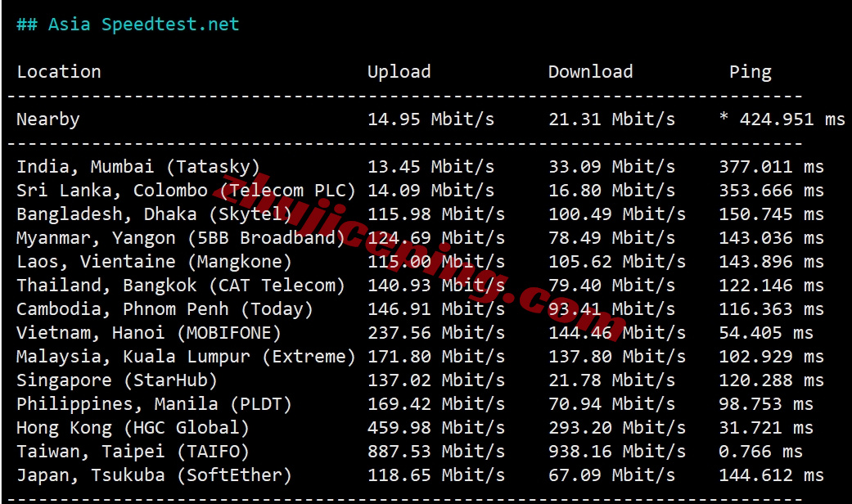
Task: Click 'Singapore (StarHub)' location
Action: [x=117, y=380]
